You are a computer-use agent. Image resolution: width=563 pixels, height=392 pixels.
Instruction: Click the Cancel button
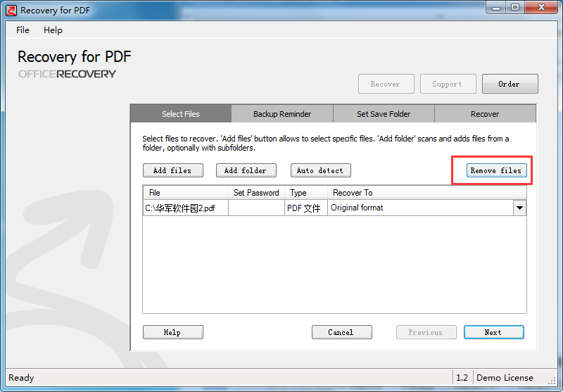[341, 332]
